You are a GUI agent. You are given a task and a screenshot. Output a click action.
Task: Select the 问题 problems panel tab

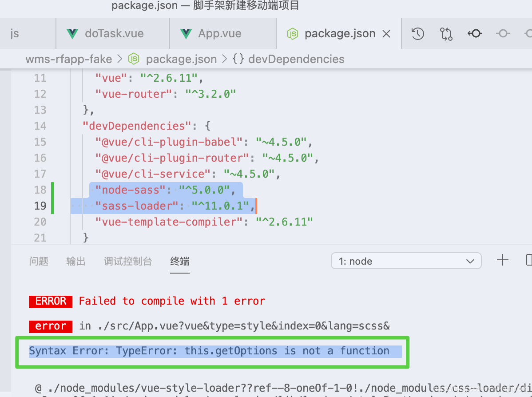39,262
